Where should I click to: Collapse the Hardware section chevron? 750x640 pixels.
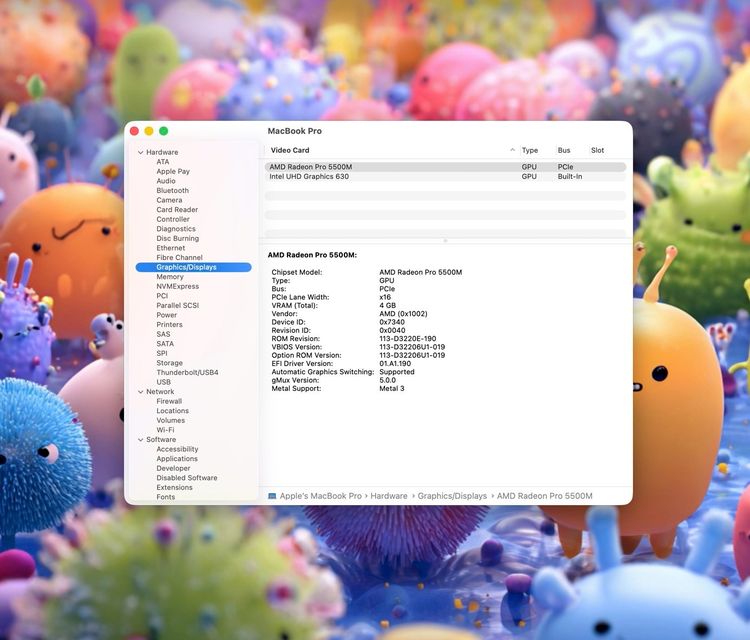141,152
